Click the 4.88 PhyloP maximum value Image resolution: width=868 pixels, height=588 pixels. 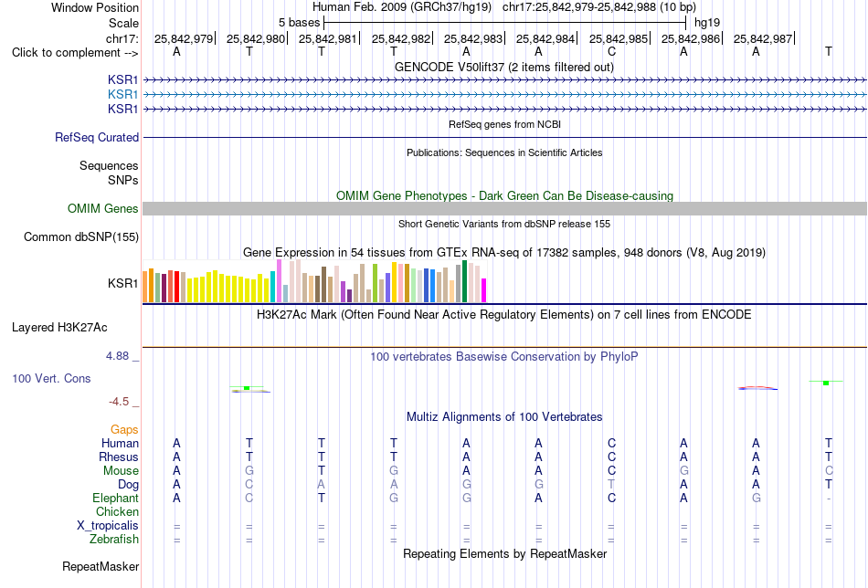(117, 356)
